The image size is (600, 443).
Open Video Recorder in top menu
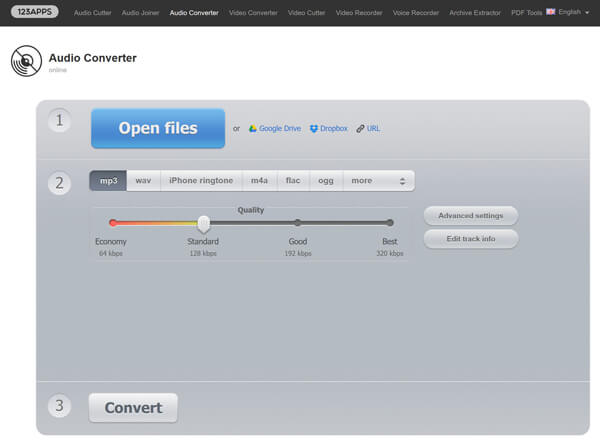click(x=359, y=13)
